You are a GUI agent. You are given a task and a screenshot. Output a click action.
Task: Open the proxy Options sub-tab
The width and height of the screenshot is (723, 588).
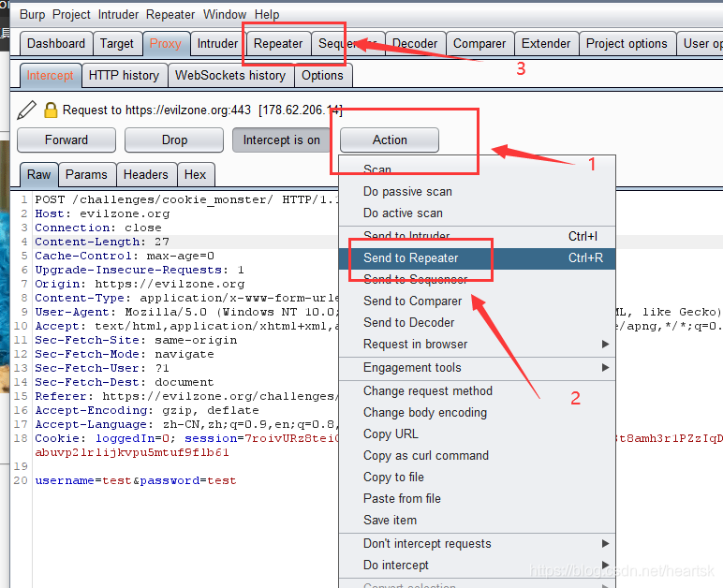coord(322,76)
